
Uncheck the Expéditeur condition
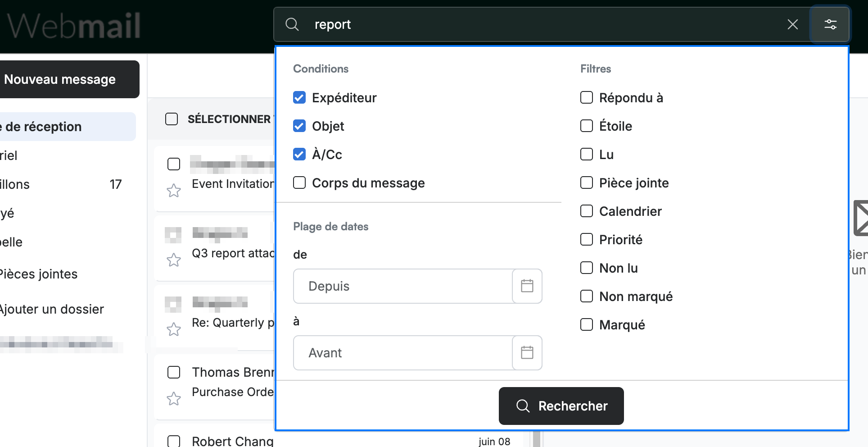299,97
